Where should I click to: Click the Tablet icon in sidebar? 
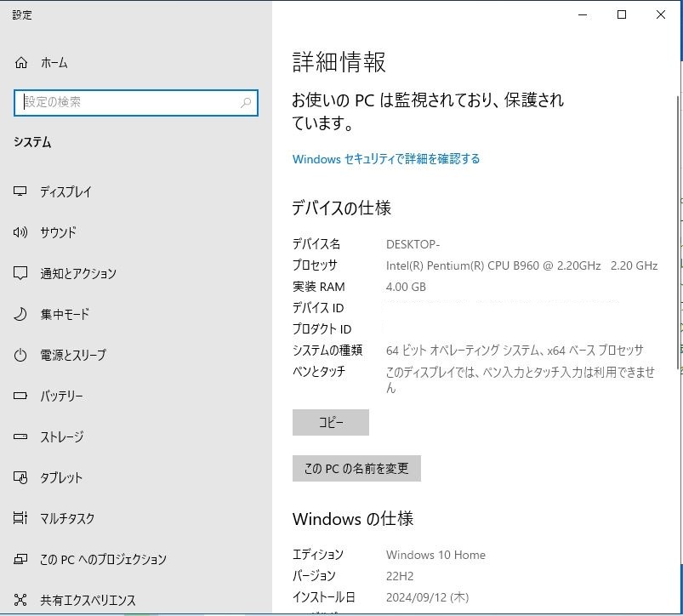pos(20,477)
